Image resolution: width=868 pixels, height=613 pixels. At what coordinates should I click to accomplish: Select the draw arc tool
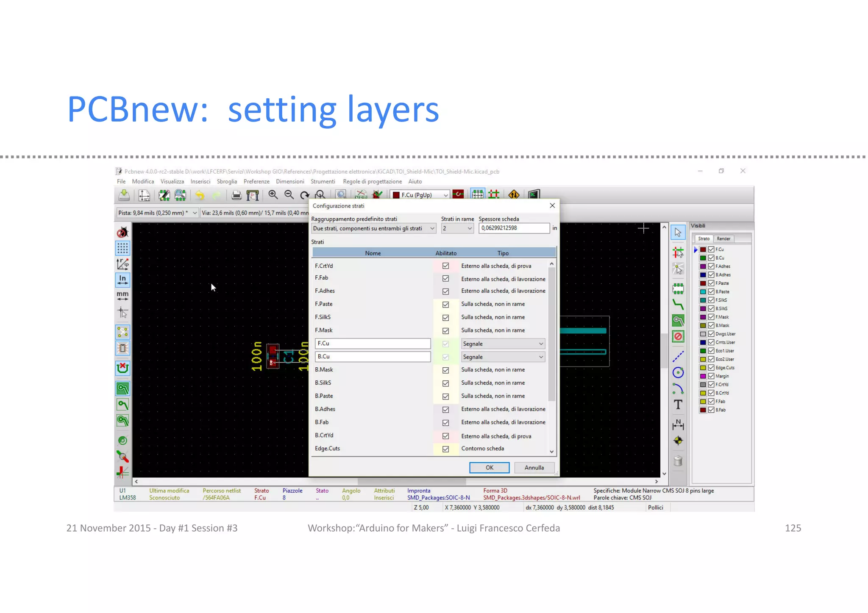[678, 388]
